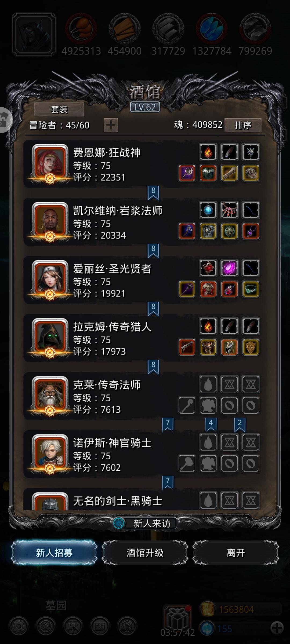290x644 pixels.
Task: Click the 离开 leave button
Action: 236,553
